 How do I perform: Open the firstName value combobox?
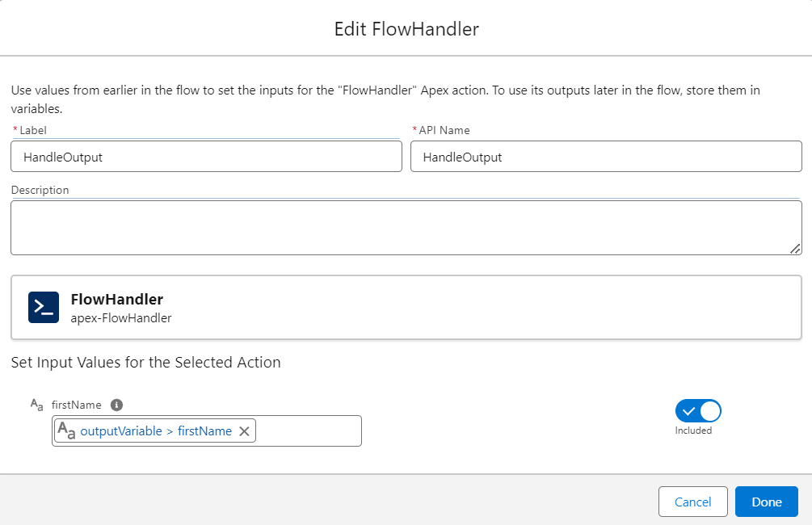click(x=307, y=431)
